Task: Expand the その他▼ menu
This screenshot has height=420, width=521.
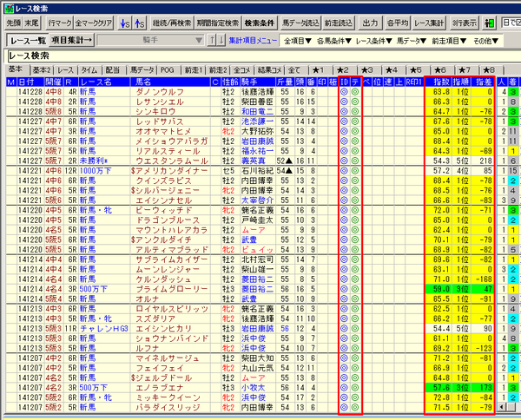Action: [485, 41]
